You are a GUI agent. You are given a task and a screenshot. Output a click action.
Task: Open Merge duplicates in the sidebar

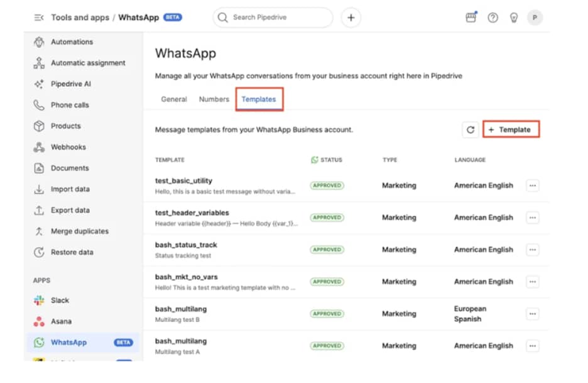click(x=80, y=231)
